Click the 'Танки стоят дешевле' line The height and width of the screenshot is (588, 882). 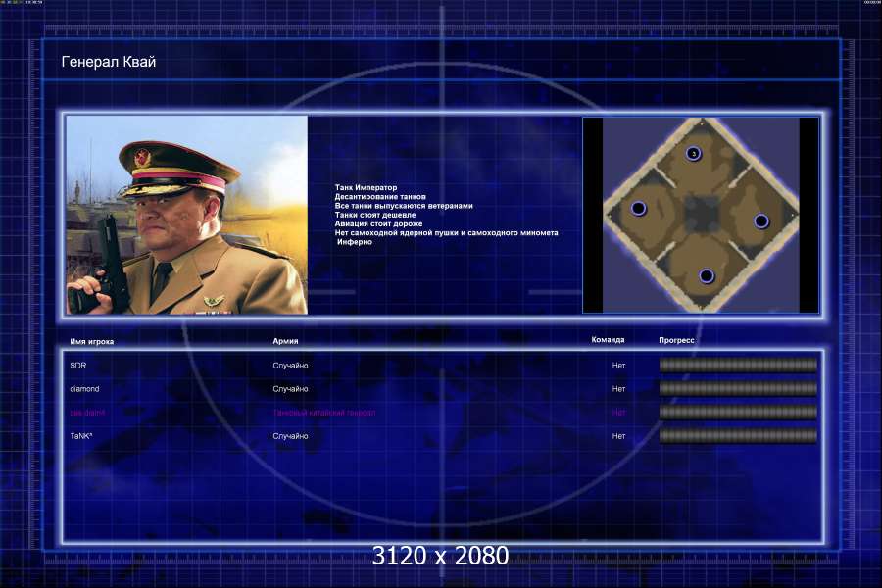(x=375, y=215)
